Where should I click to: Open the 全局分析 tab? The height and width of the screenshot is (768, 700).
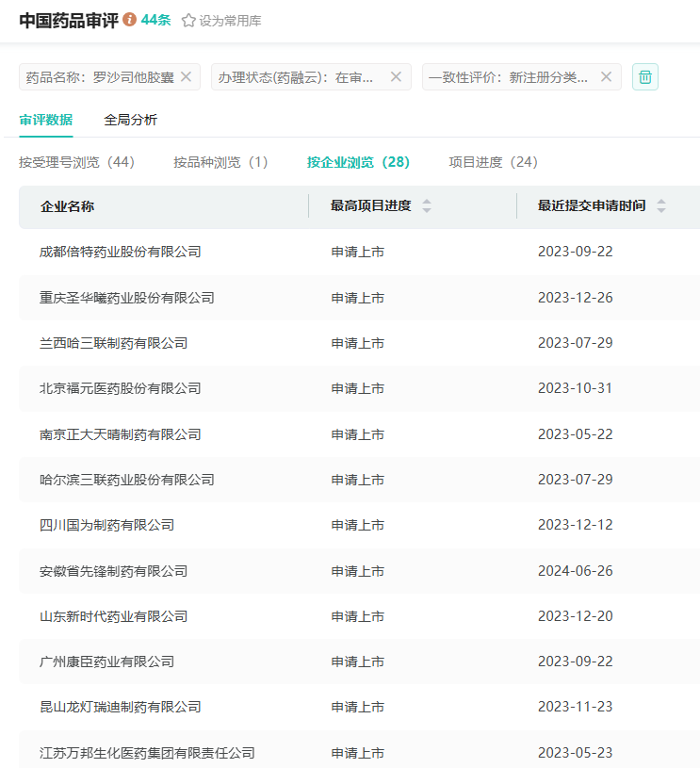coord(131,120)
